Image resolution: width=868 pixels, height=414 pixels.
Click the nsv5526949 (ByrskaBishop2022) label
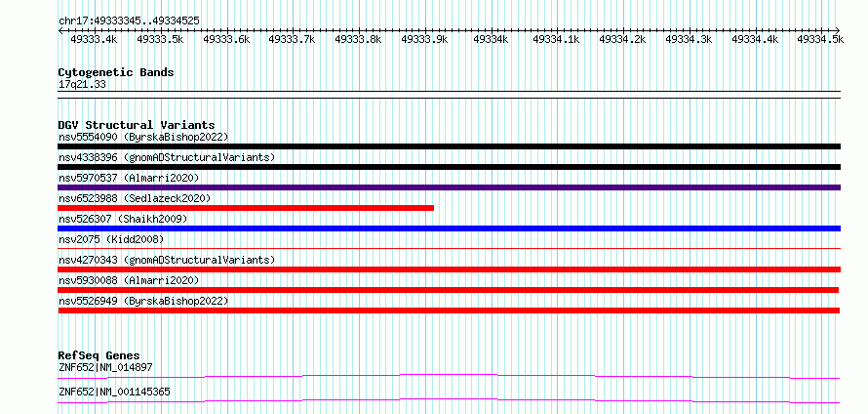coord(143,301)
